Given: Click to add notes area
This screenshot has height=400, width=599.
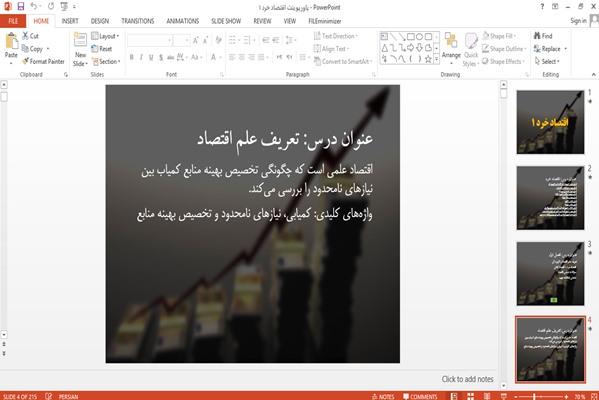Looking at the screenshot, I should 467,379.
